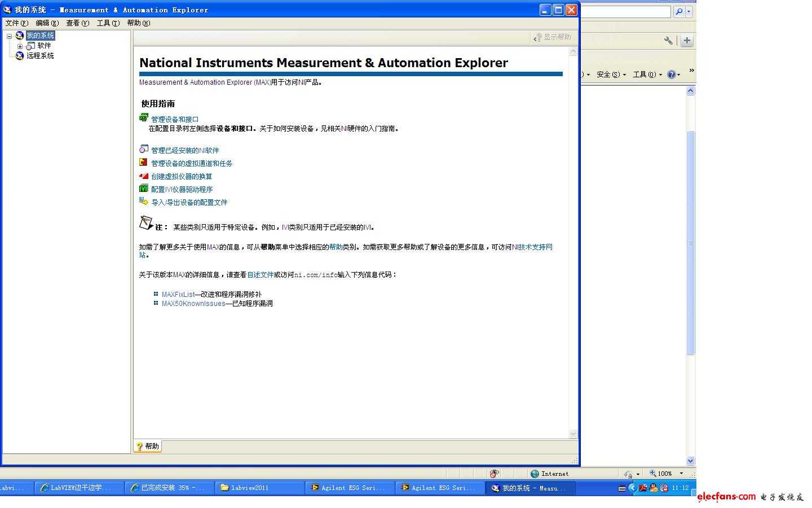
Task: Expand the 软件 tree node
Action: (20, 46)
